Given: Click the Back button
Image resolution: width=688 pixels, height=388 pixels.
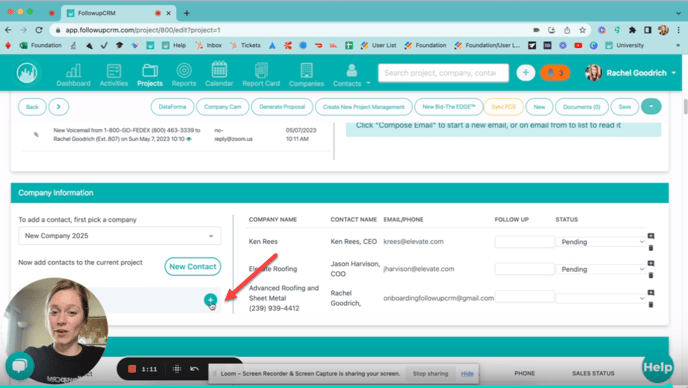Looking at the screenshot, I should pyautogui.click(x=32, y=107).
